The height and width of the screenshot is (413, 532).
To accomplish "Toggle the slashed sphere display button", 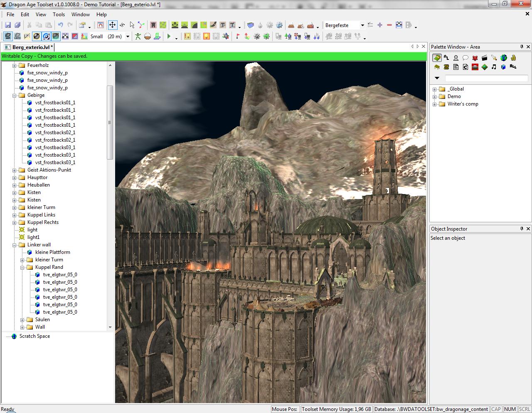I will coord(37,37).
